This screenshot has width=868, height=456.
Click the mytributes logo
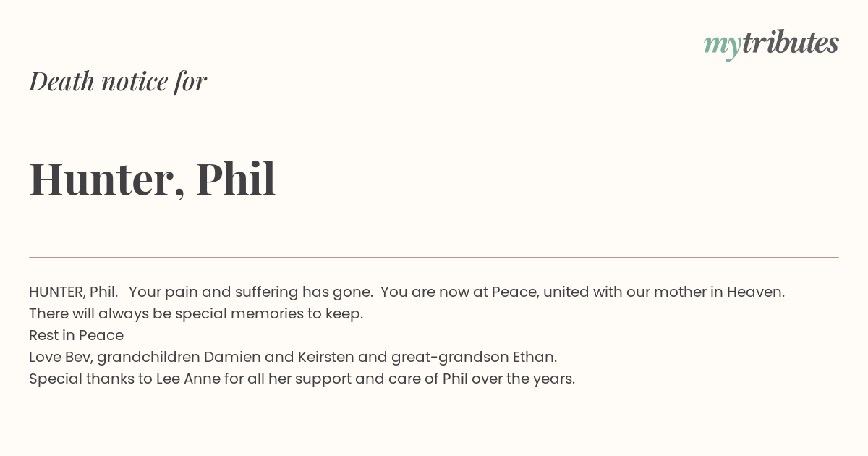click(771, 44)
